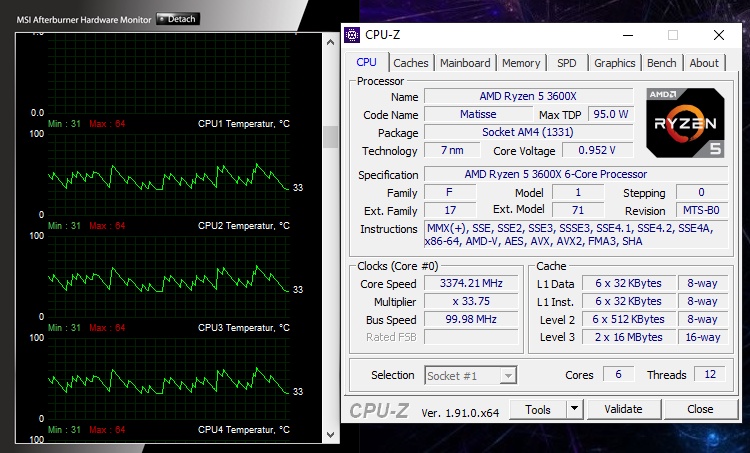Click the Ext. Model value 71
The width and height of the screenshot is (750, 453).
578,210
